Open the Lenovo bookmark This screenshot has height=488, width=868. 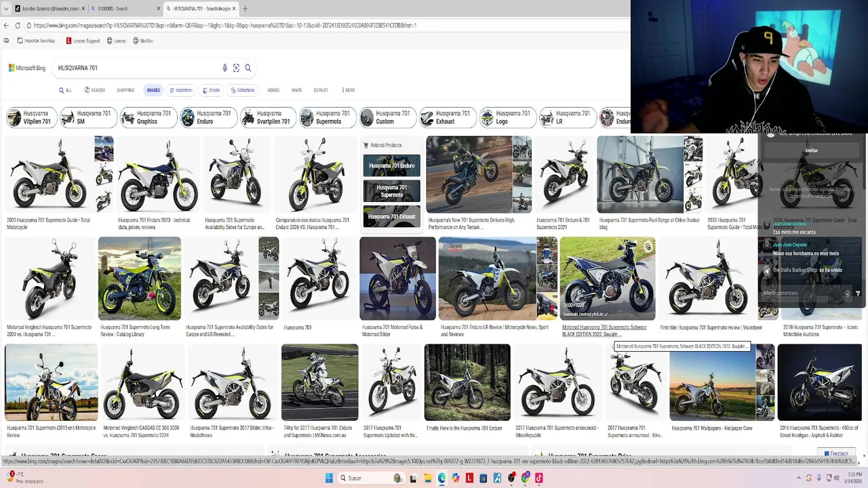coord(116,41)
